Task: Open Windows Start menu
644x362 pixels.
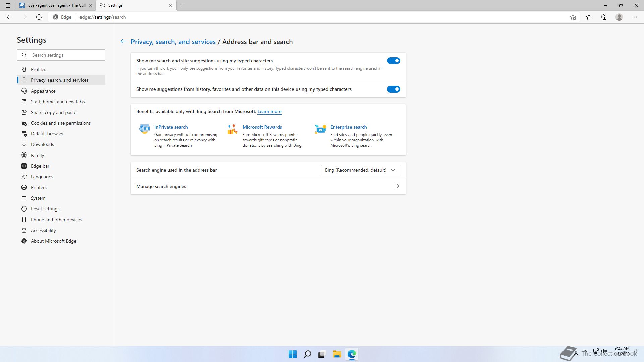Action: coord(292,354)
